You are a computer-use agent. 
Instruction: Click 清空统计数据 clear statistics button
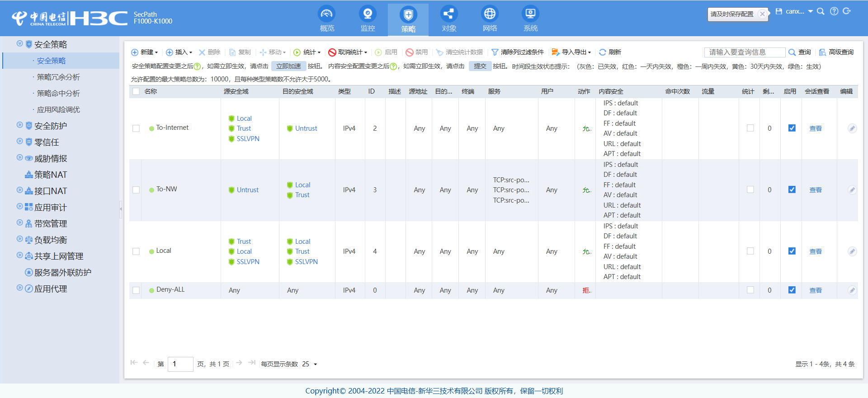(459, 52)
